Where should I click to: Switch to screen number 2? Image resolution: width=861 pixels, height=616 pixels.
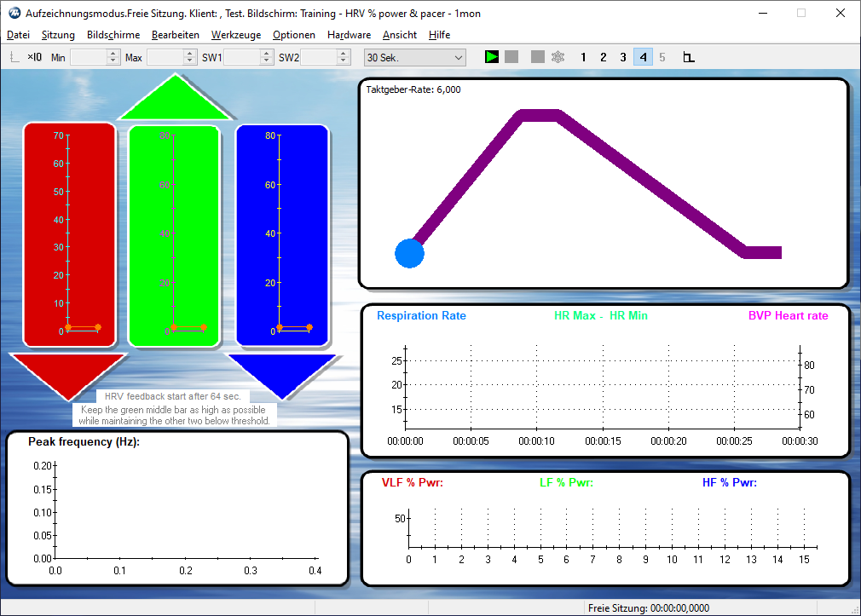(603, 57)
